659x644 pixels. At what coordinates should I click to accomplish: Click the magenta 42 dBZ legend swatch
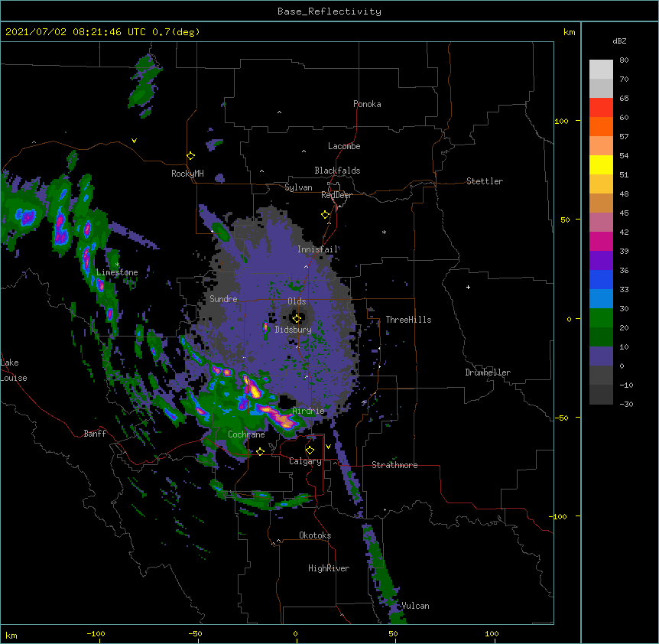(601, 241)
